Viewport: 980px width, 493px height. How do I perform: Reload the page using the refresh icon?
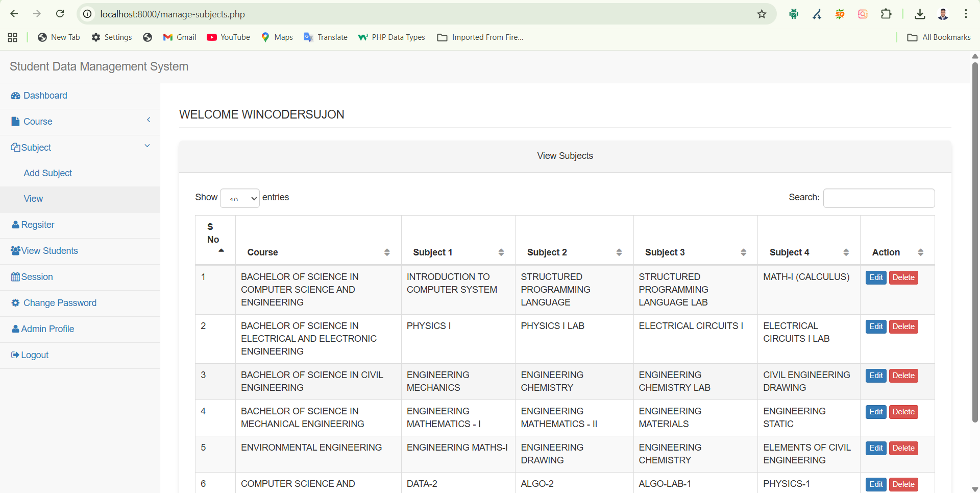coord(60,14)
